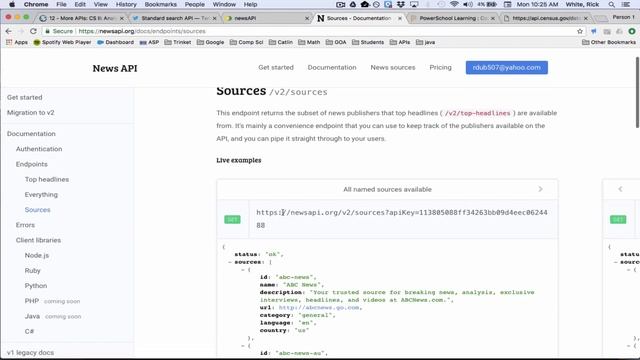The height and width of the screenshot is (360, 640).
Task: Open the People menu
Action: [x=194, y=4]
